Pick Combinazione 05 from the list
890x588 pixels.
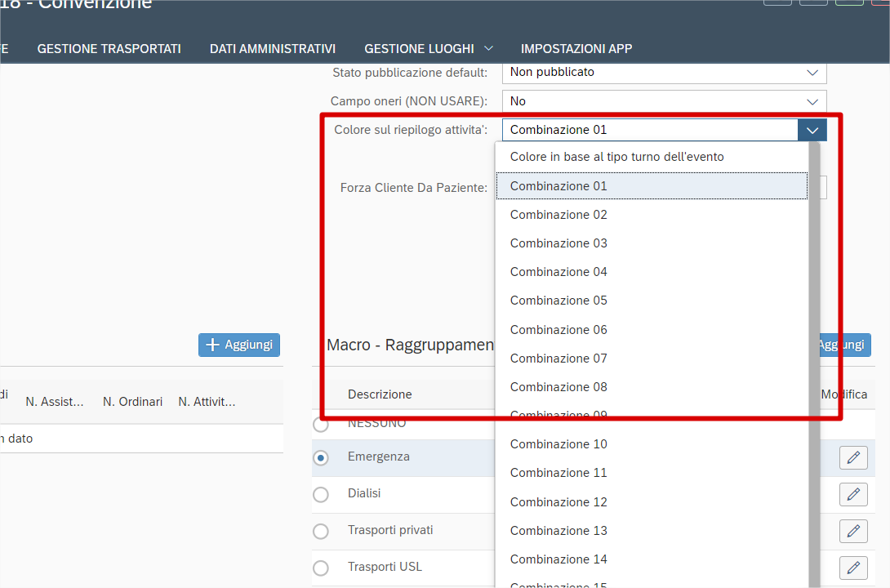coord(558,301)
